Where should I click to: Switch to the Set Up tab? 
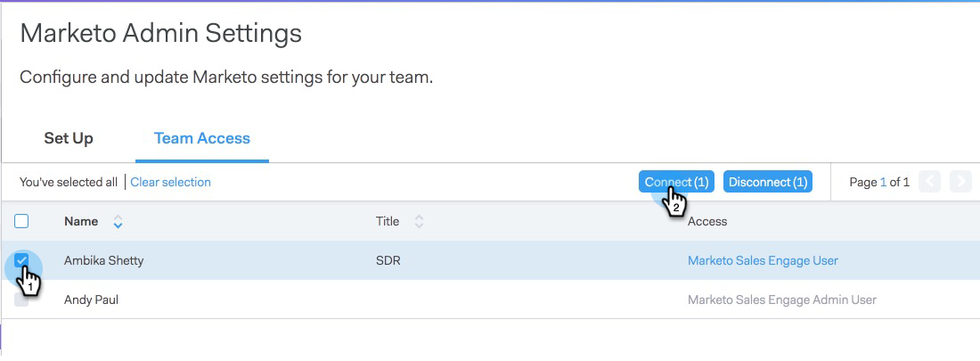point(69,138)
